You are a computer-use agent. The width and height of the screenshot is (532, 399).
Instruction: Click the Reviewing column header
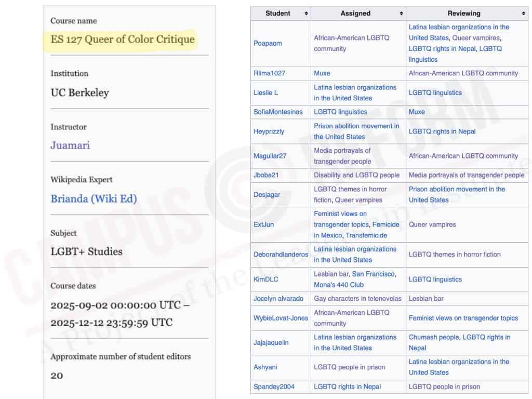coord(467,14)
